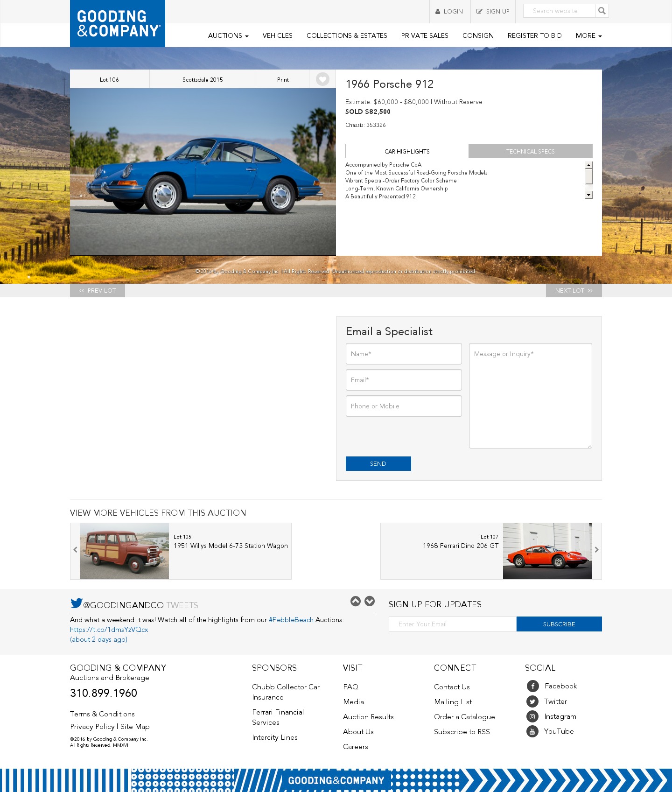Open the blue Porsche 912 photo
This screenshot has height=792, width=672.
coord(203,172)
